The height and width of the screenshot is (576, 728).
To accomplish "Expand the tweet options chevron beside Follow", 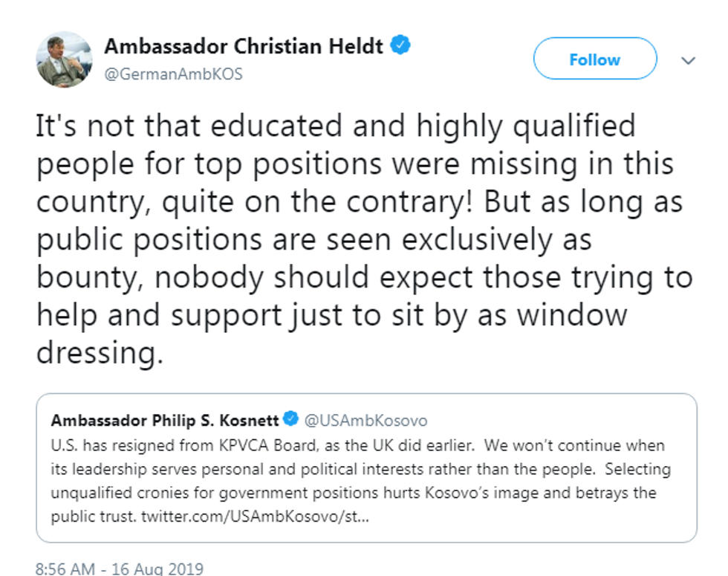I will [689, 59].
